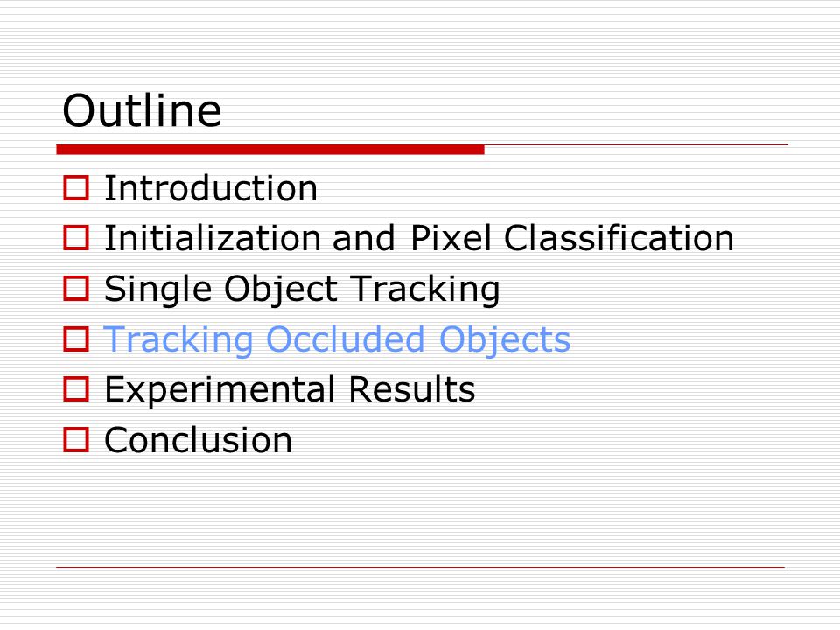Select the bullet before Single Object Tracking
840x630 pixels.
click(76, 288)
